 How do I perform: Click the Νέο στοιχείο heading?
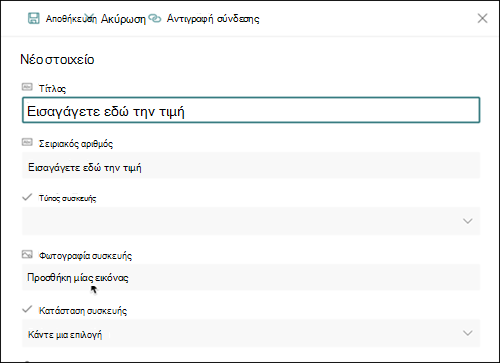tap(57, 59)
